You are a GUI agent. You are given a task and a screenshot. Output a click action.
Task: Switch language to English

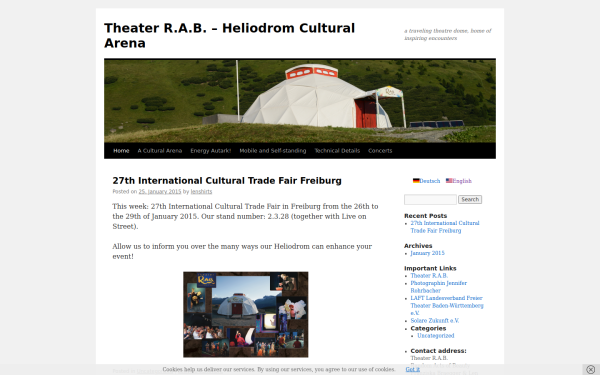(x=462, y=181)
